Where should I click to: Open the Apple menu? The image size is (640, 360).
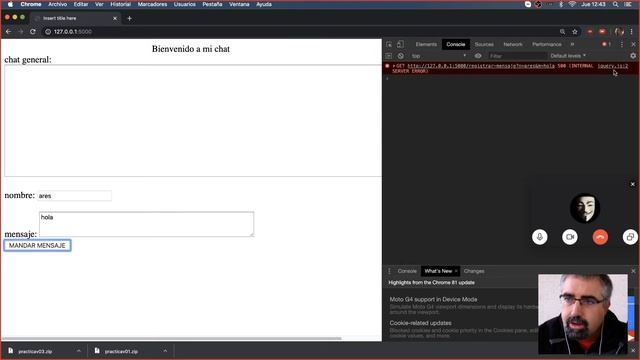click(x=11, y=4)
